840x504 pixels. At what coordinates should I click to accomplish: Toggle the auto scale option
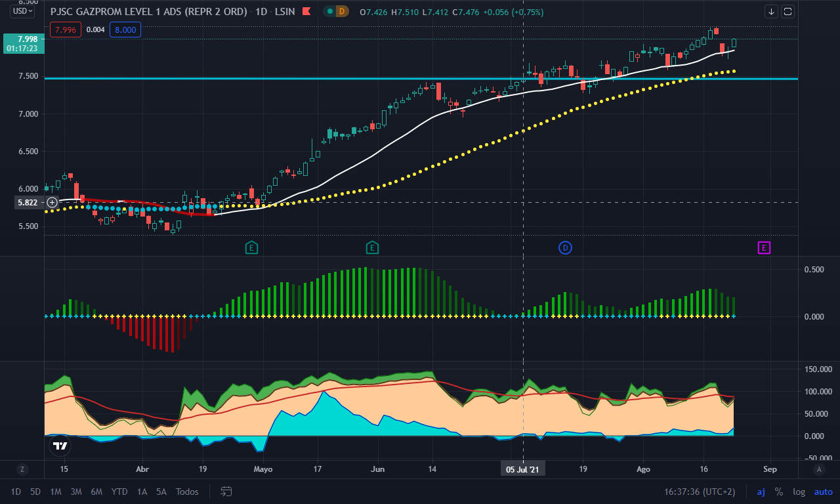coord(823,492)
